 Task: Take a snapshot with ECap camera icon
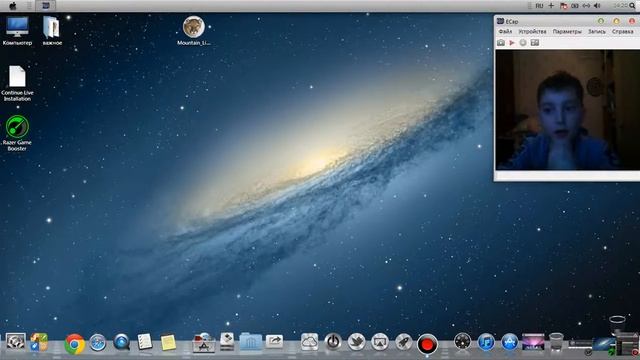pyautogui.click(x=501, y=42)
